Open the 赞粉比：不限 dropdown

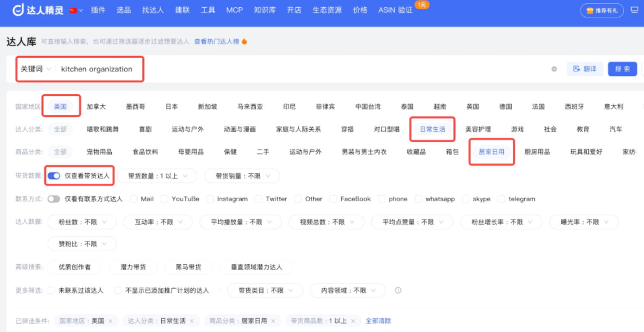tap(82, 244)
